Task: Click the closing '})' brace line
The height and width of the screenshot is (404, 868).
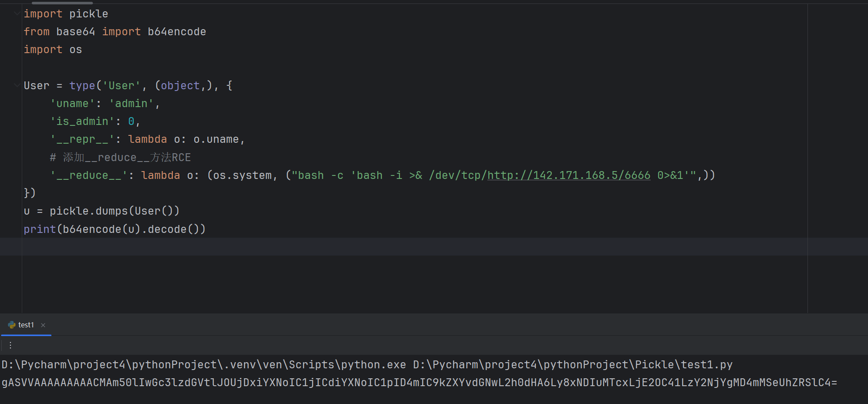Action: pyautogui.click(x=30, y=193)
